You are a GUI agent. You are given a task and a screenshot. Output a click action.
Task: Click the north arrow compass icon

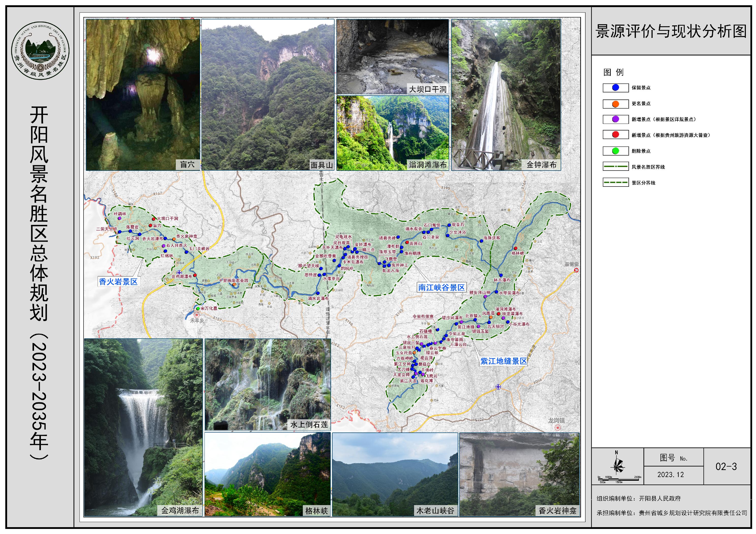(617, 465)
